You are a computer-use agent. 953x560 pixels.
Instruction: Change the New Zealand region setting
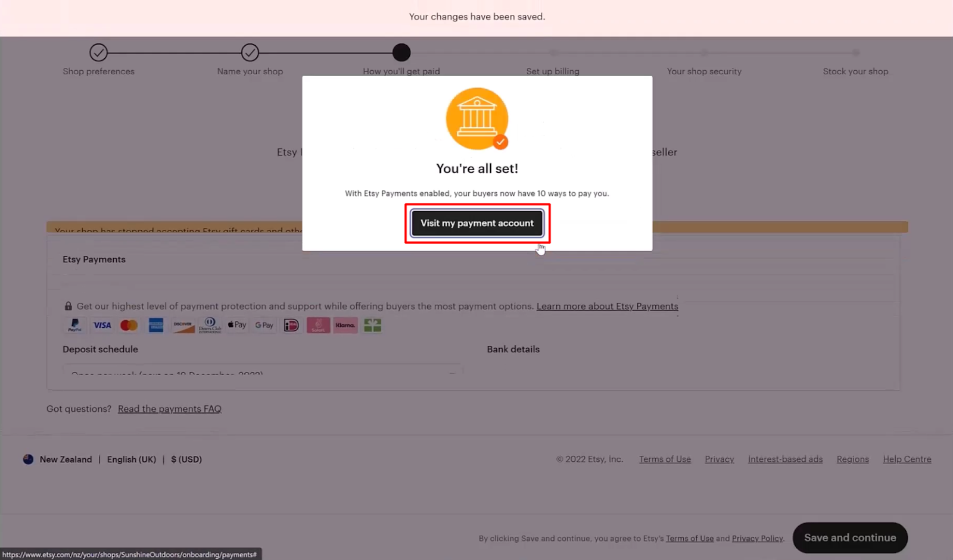point(66,459)
